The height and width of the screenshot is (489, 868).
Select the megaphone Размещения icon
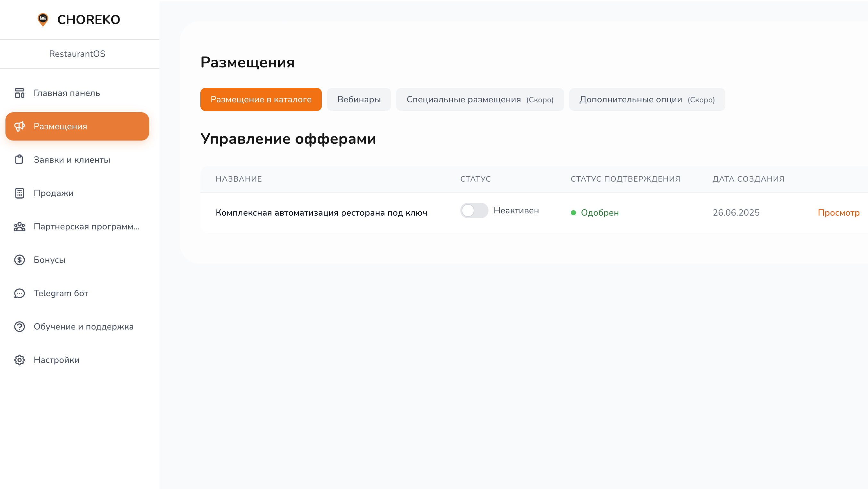(19, 126)
